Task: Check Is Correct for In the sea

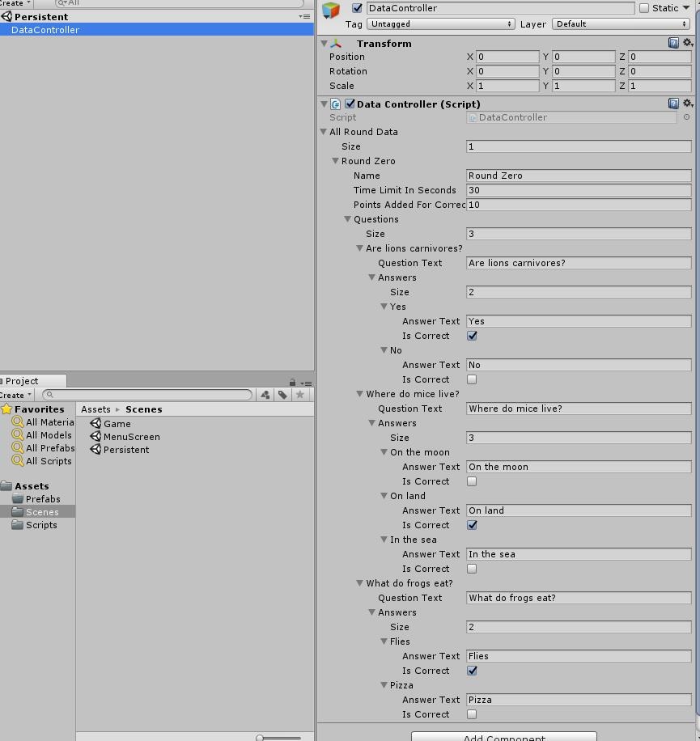Action: 472,569
